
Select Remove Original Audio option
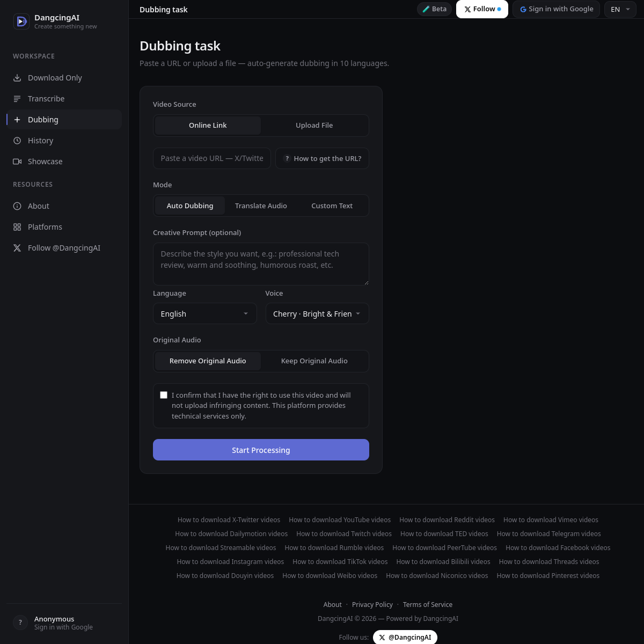[208, 361]
